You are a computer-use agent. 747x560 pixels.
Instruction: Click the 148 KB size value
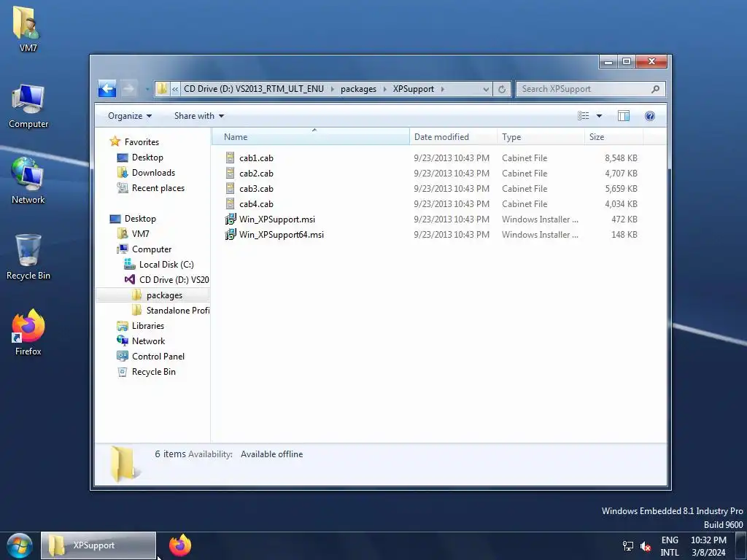click(624, 235)
